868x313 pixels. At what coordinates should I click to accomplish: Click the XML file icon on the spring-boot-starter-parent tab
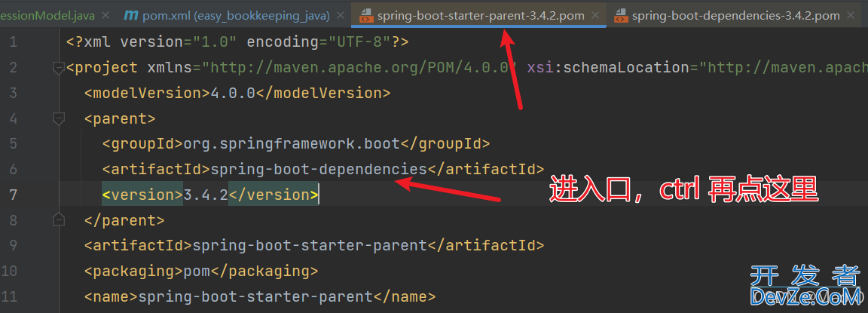366,16
